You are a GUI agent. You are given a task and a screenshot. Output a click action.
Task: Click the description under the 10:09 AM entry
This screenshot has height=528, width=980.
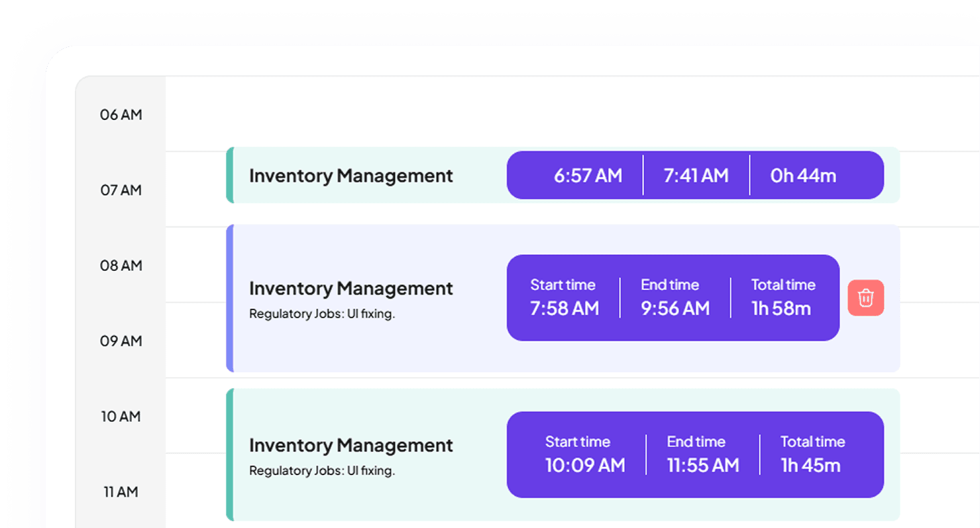[322, 471]
